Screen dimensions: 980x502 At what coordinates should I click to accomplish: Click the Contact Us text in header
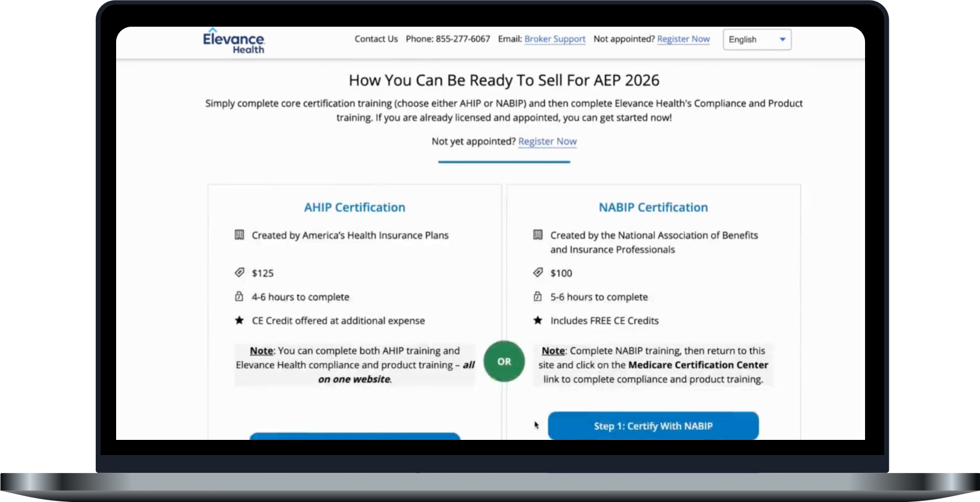click(x=376, y=39)
